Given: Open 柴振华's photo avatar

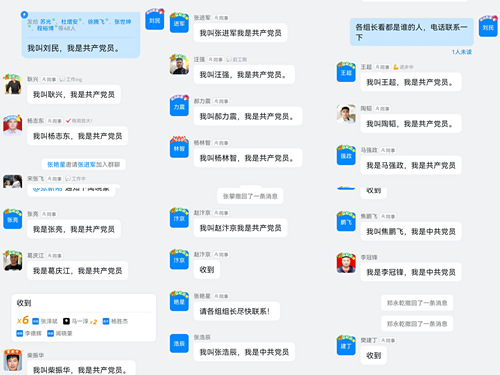Looking at the screenshot, I should coord(13,361).
